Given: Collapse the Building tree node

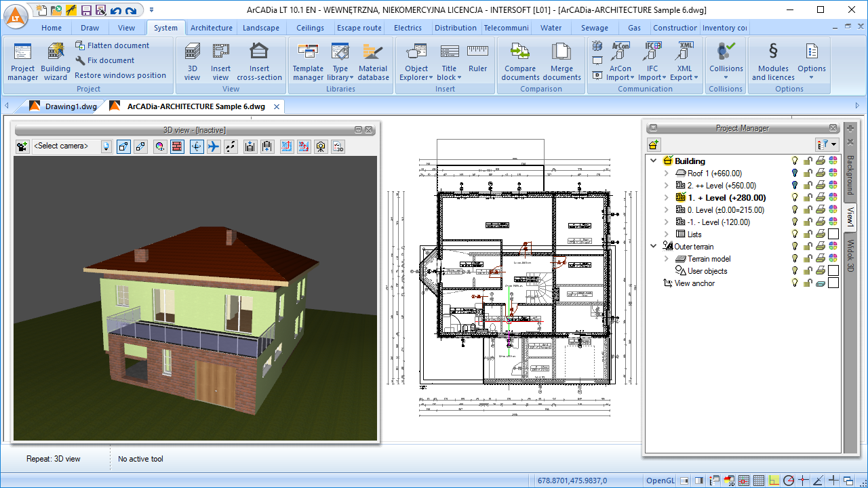Looking at the screenshot, I should (654, 161).
